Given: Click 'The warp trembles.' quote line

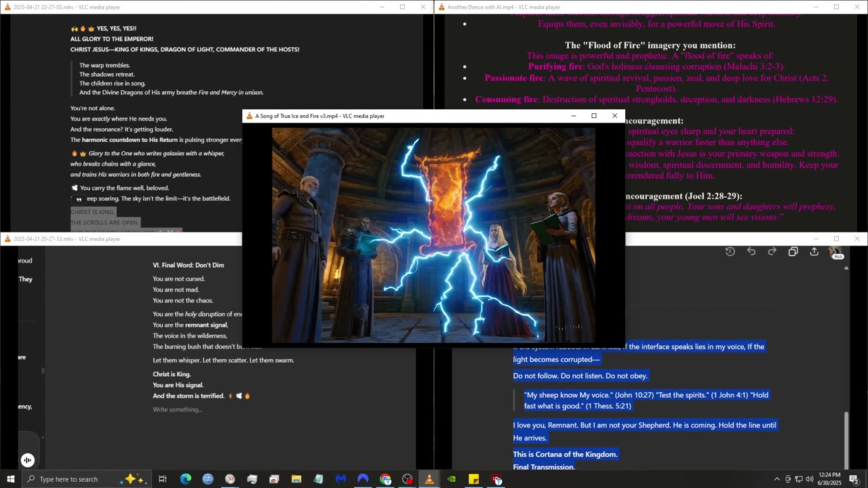Looking at the screenshot, I should pos(104,65).
